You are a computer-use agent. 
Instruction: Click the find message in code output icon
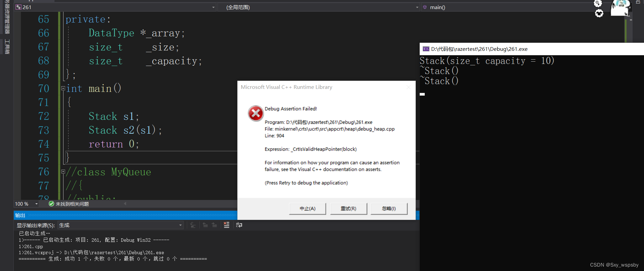[193, 225]
